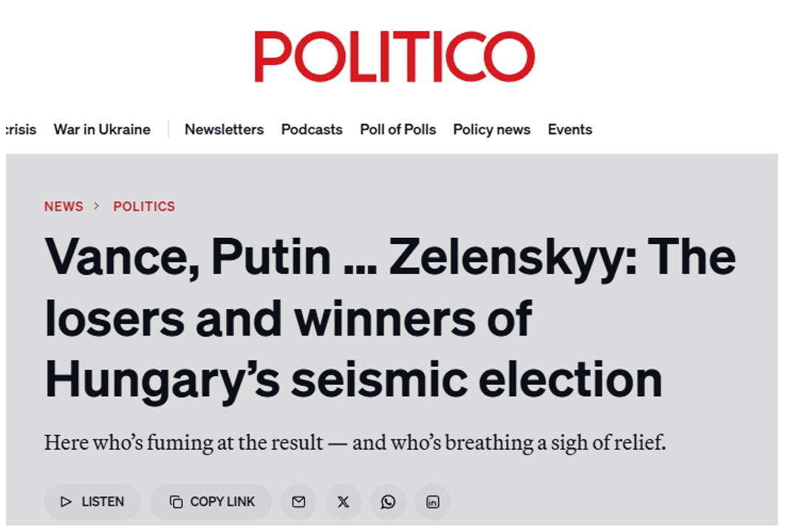
Task: Share the article via email icon
Action: point(298,501)
